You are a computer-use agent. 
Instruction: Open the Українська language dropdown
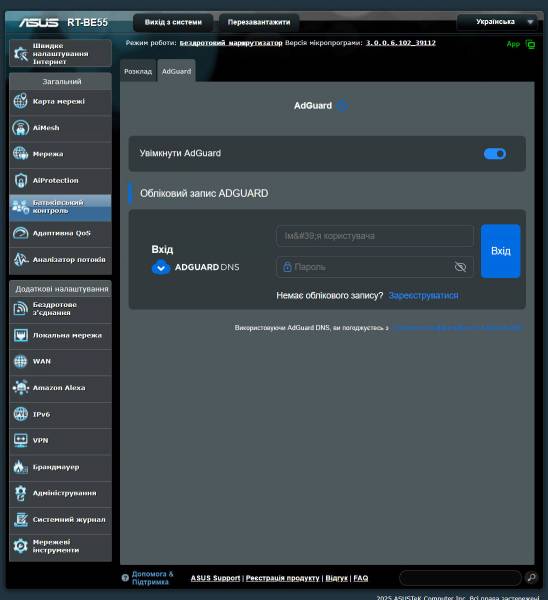coord(497,22)
